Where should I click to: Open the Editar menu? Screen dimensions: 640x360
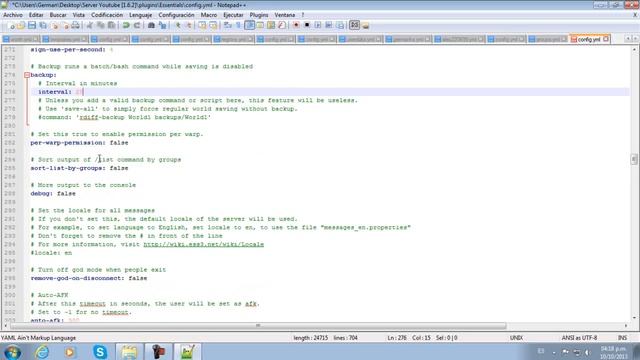click(36, 15)
